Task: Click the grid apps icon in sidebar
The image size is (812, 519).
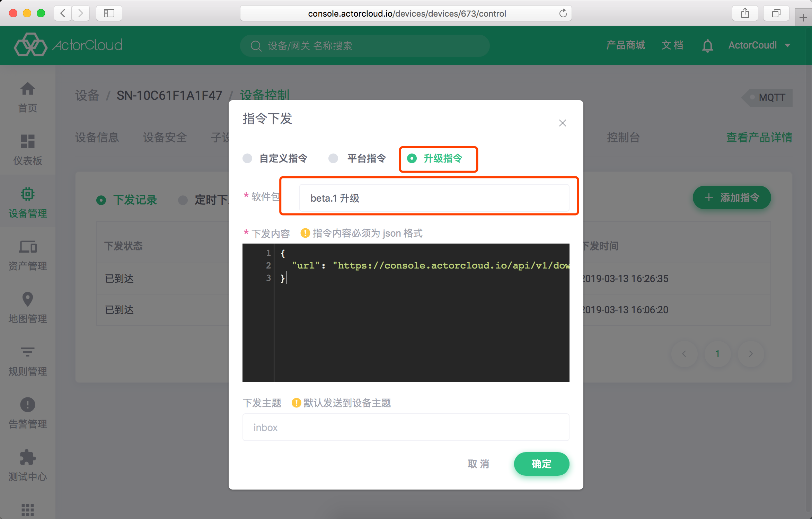Action: (27, 510)
